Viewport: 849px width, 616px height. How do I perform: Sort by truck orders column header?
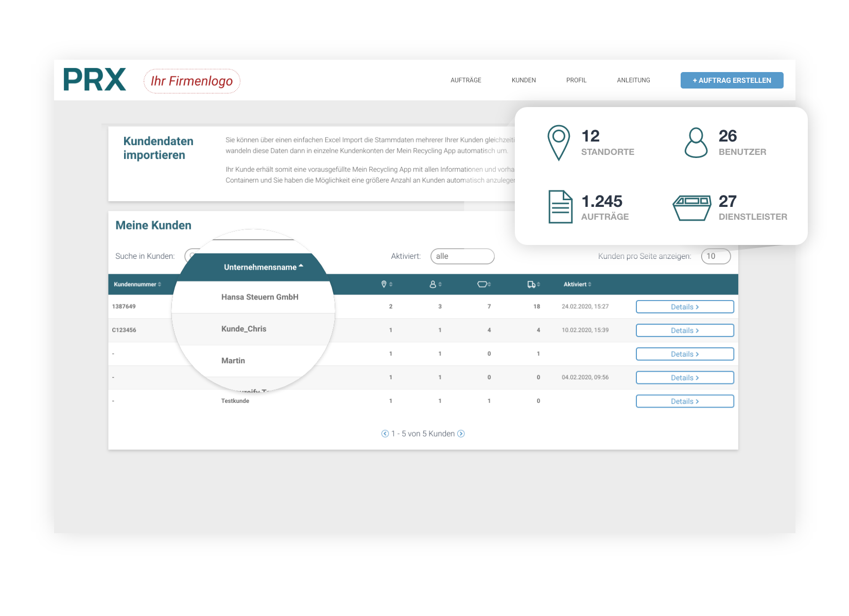pos(534,284)
